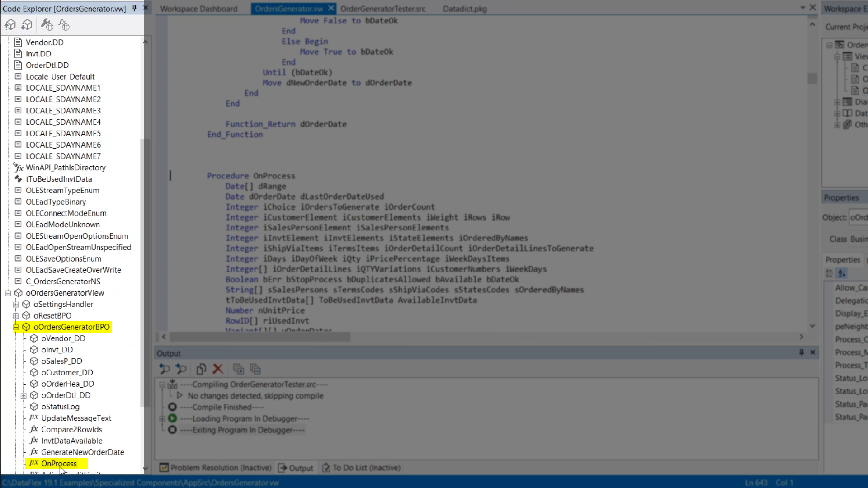Click the red X clear output icon
The width and height of the screenshot is (868, 488).
(x=218, y=369)
